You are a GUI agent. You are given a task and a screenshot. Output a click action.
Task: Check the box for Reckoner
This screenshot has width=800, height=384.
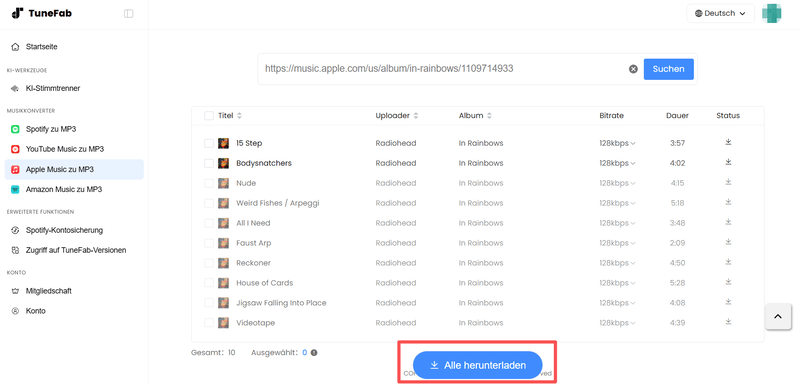pyautogui.click(x=209, y=263)
